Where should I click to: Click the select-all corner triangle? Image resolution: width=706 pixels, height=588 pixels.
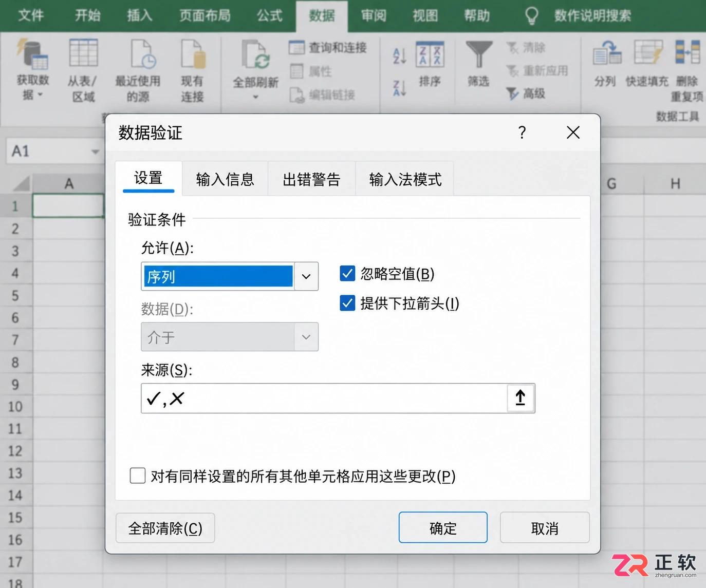pyautogui.click(x=21, y=183)
